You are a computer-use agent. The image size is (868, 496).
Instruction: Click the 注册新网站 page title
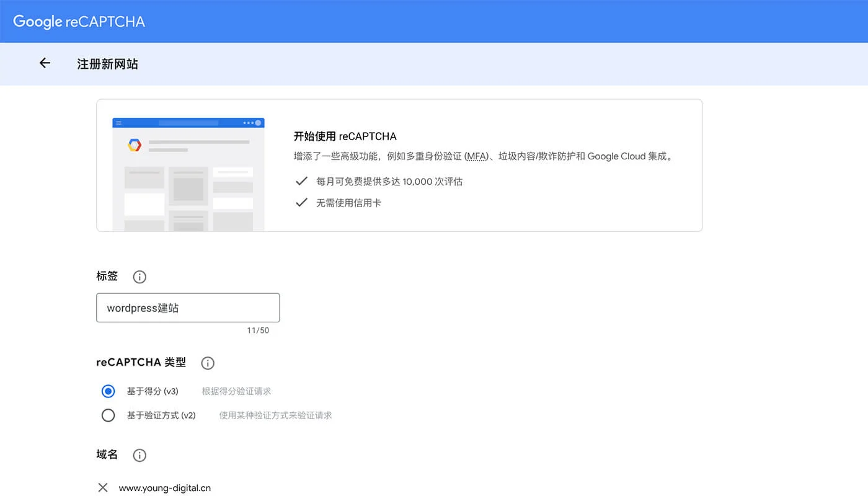coord(107,64)
